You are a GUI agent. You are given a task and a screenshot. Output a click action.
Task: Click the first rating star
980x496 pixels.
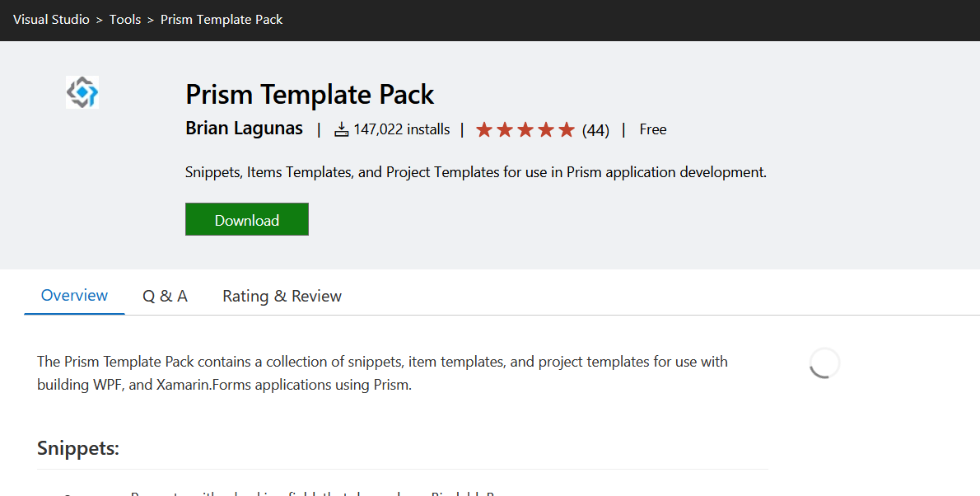click(x=484, y=129)
